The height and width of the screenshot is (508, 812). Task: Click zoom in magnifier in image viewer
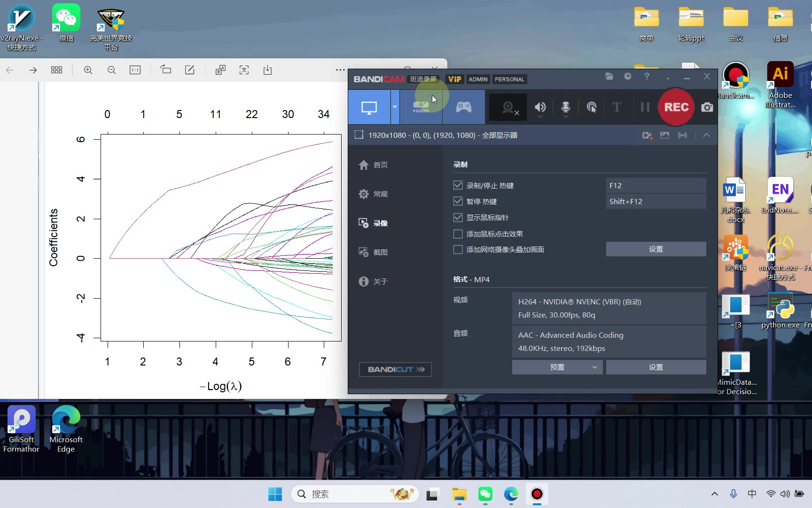pos(88,70)
